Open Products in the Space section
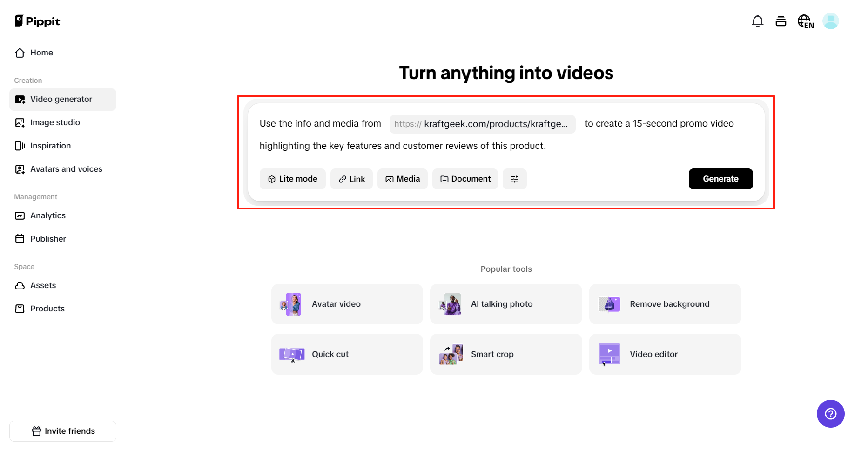The height and width of the screenshot is (451, 868). [47, 308]
